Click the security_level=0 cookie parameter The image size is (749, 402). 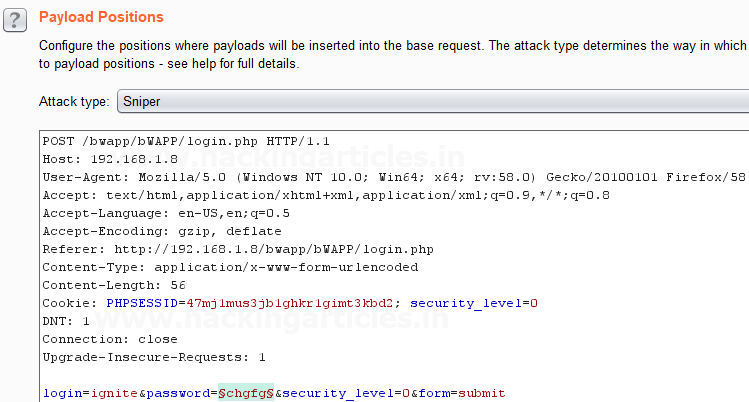tap(474, 303)
